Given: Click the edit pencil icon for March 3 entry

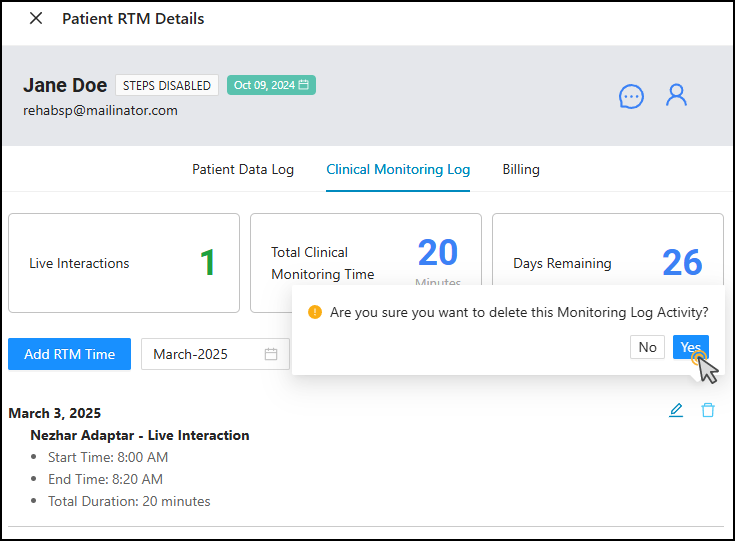Looking at the screenshot, I should click(x=676, y=410).
